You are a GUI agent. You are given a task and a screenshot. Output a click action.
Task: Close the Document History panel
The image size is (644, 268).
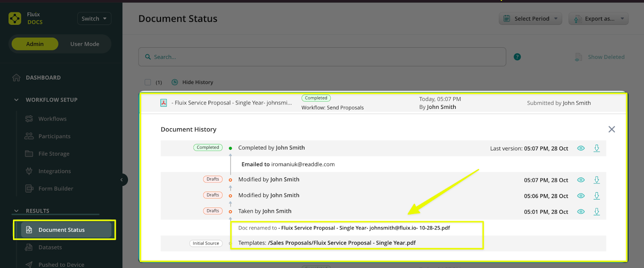click(x=611, y=129)
